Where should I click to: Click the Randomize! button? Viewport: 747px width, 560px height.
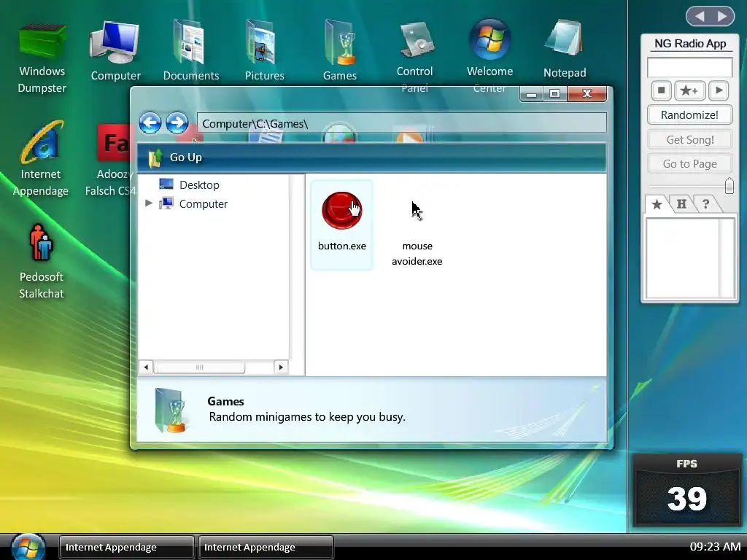pos(689,114)
